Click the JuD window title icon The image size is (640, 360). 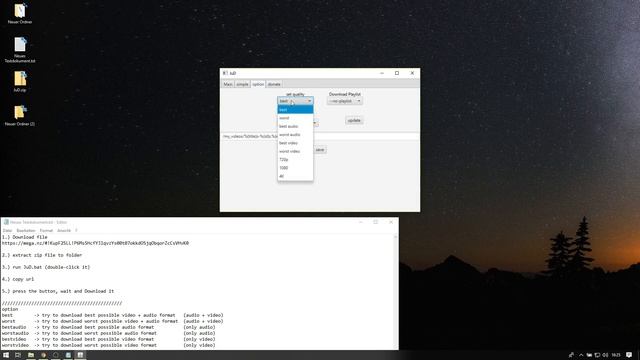click(225, 73)
